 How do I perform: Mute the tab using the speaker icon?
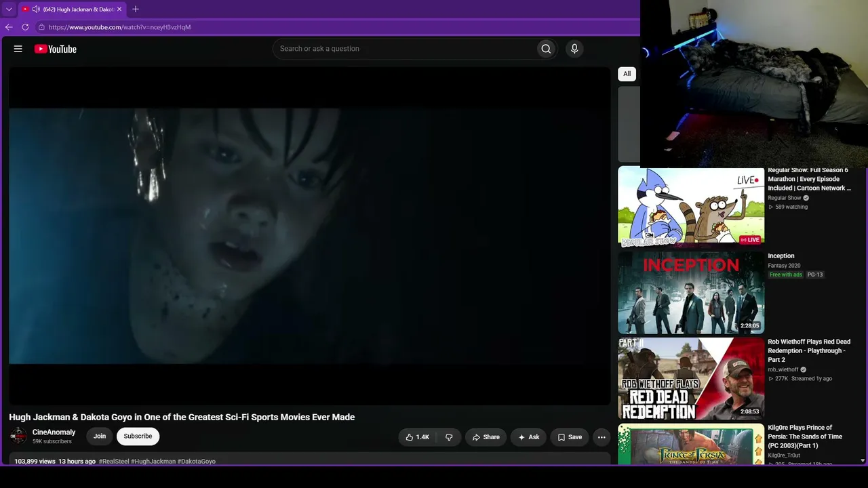click(36, 9)
